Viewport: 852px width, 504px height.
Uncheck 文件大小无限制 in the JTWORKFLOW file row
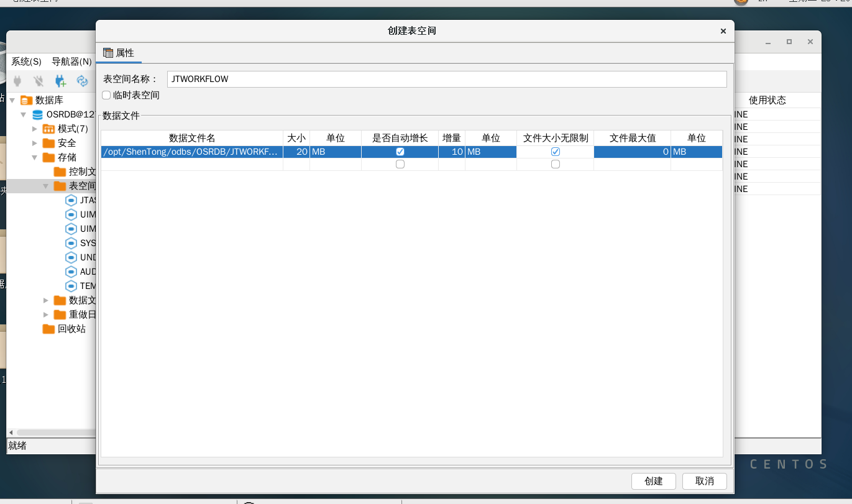pyautogui.click(x=556, y=152)
